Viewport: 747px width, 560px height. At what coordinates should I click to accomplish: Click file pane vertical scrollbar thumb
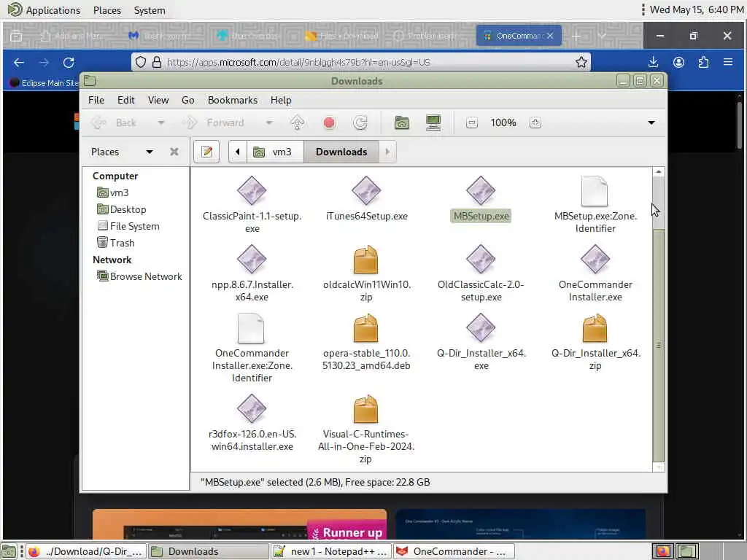pos(659,346)
